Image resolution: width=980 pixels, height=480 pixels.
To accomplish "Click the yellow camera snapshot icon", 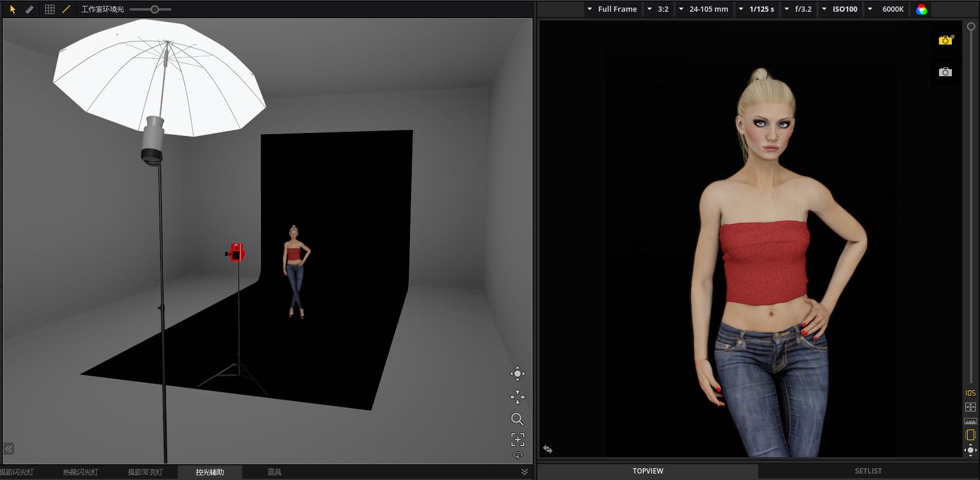I will [x=945, y=40].
